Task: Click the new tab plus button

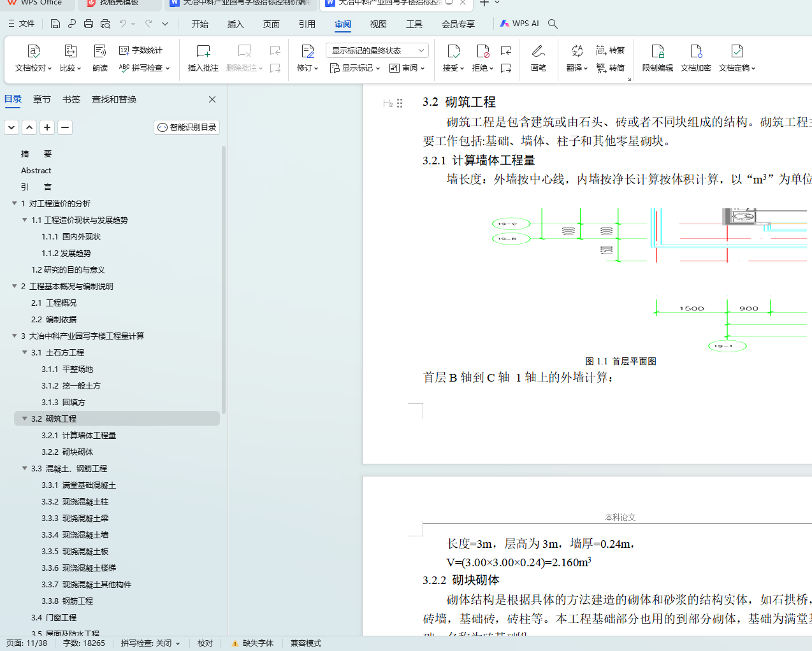Action: point(484,3)
